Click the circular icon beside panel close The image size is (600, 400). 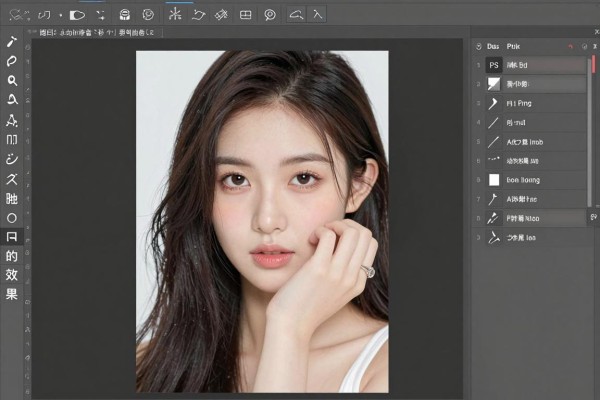tap(584, 46)
